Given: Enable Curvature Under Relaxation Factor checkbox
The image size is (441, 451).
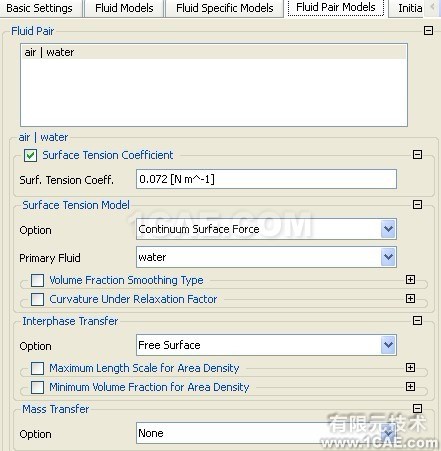Looking at the screenshot, I should coord(37,299).
